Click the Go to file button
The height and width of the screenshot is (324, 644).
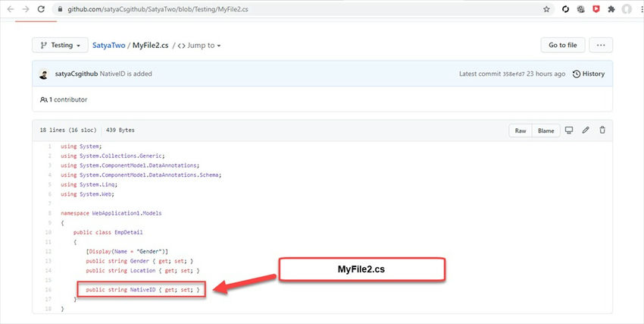(563, 46)
